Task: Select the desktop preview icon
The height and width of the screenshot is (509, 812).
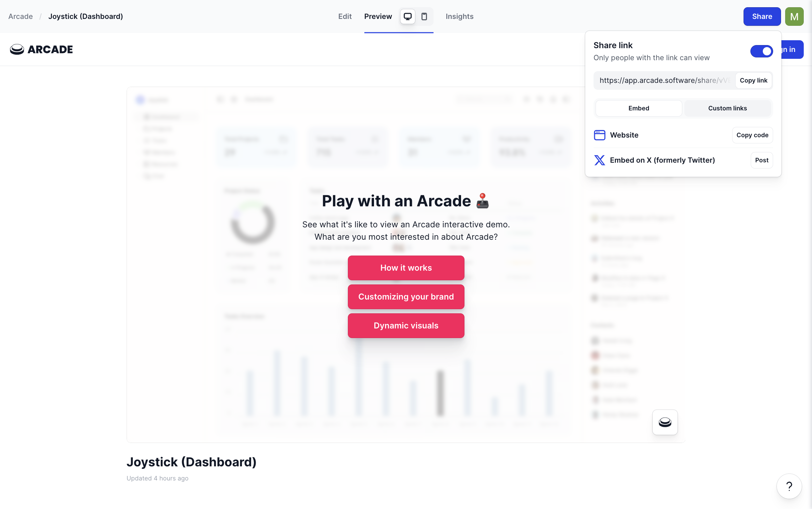Action: tap(408, 17)
